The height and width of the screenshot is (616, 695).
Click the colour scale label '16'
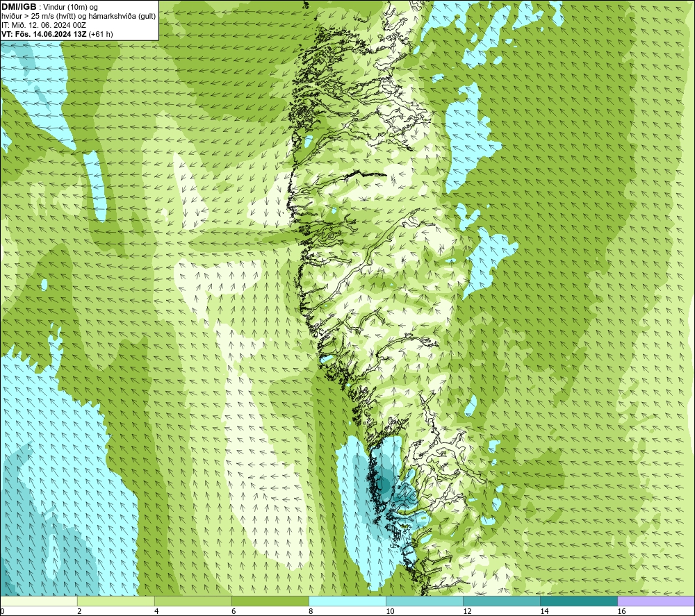coord(621,611)
